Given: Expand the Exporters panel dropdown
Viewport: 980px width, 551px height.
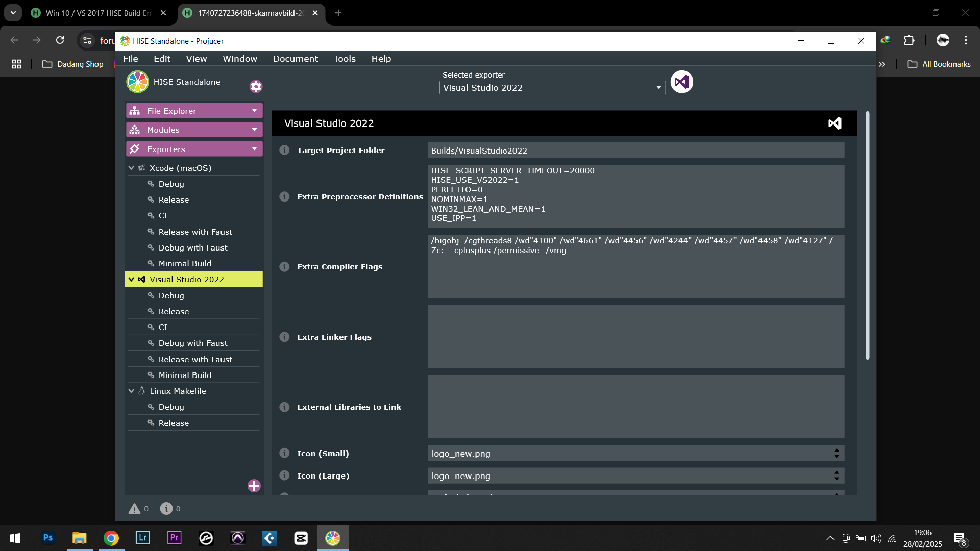Looking at the screenshot, I should pos(254,149).
